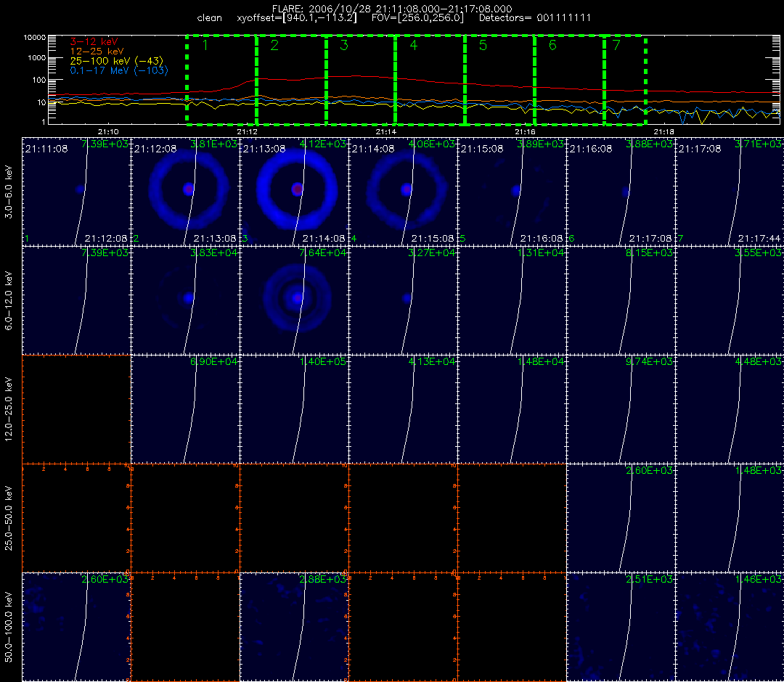Click the 21:14 tick label on time axis
The width and height of the screenshot is (784, 682).
(x=386, y=132)
